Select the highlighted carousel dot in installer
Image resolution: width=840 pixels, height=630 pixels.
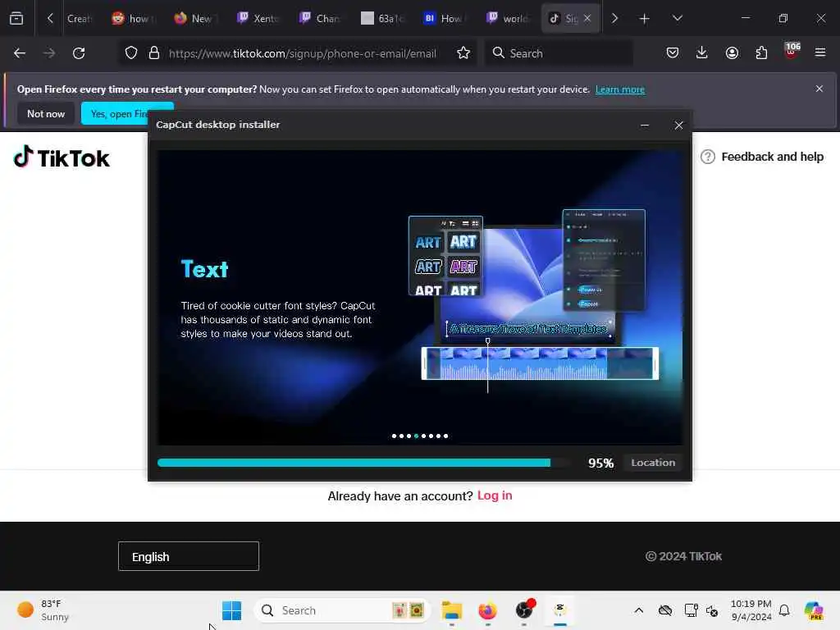[416, 436]
